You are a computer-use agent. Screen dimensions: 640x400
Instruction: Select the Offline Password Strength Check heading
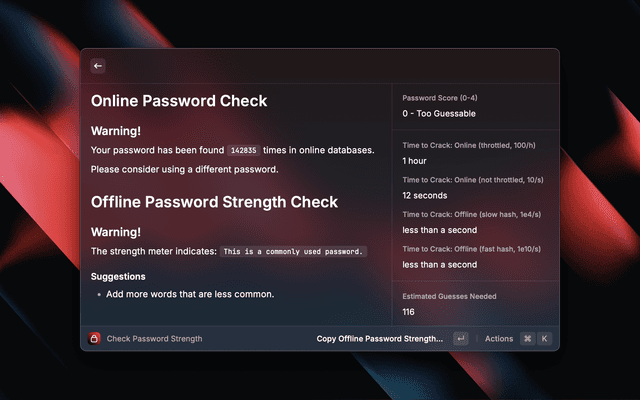[x=215, y=202]
